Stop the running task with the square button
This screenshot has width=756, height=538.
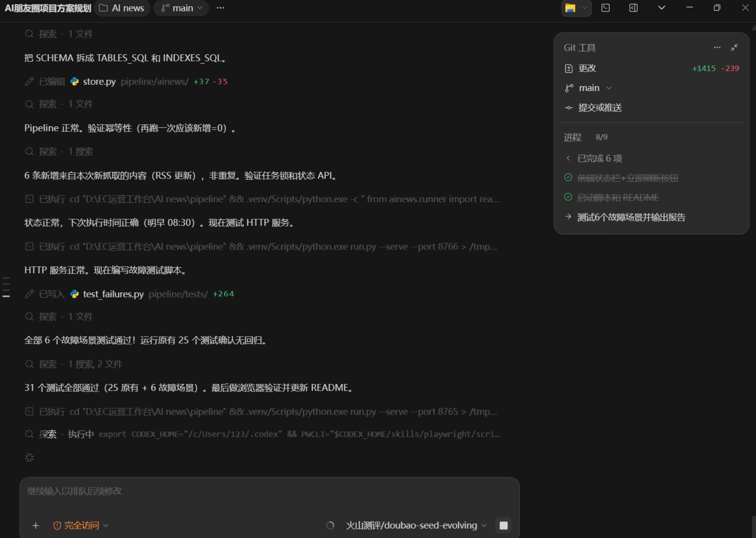(x=504, y=525)
